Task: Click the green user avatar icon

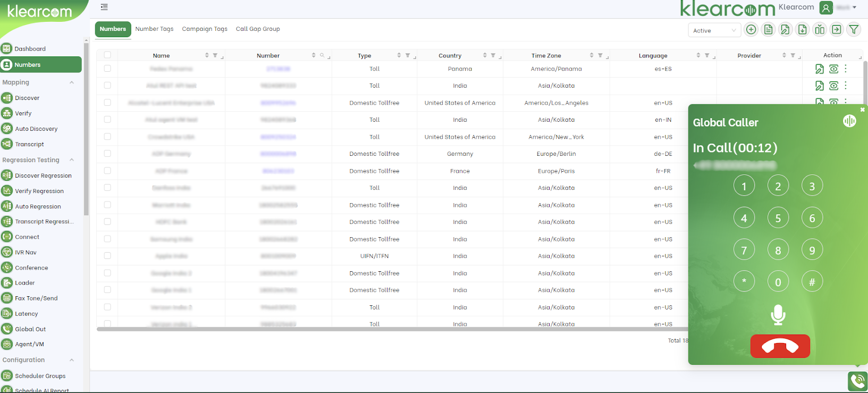Action: coord(826,7)
